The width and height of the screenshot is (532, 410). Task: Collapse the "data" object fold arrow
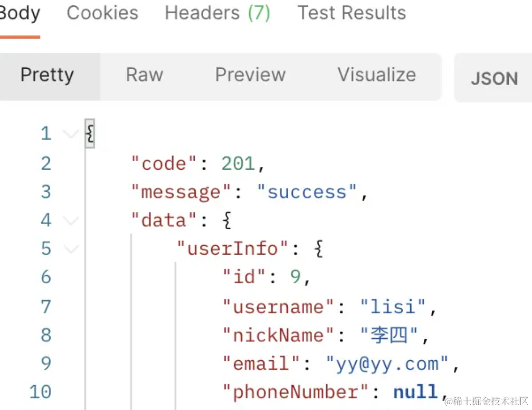(70, 220)
